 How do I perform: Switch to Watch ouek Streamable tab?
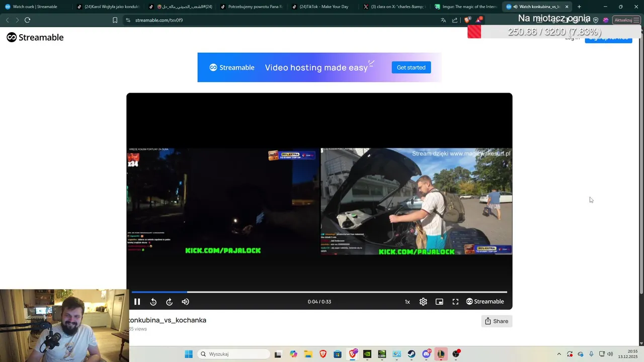tap(35, 7)
